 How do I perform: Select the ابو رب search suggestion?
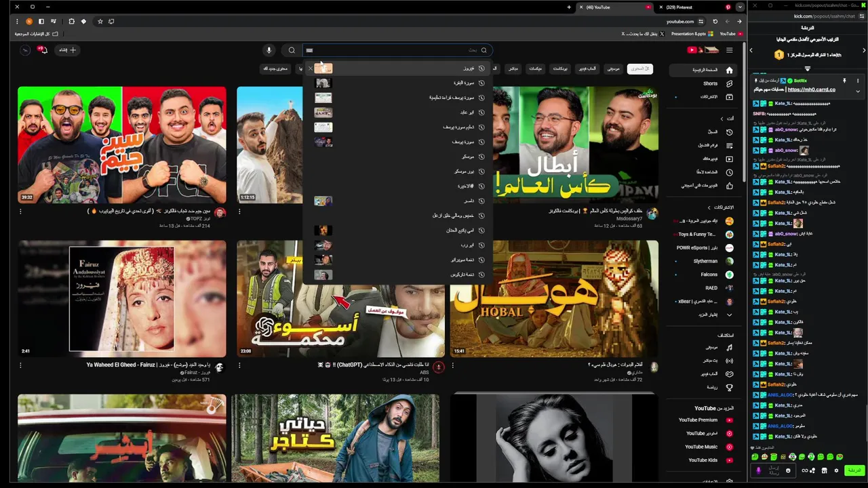pos(397,245)
